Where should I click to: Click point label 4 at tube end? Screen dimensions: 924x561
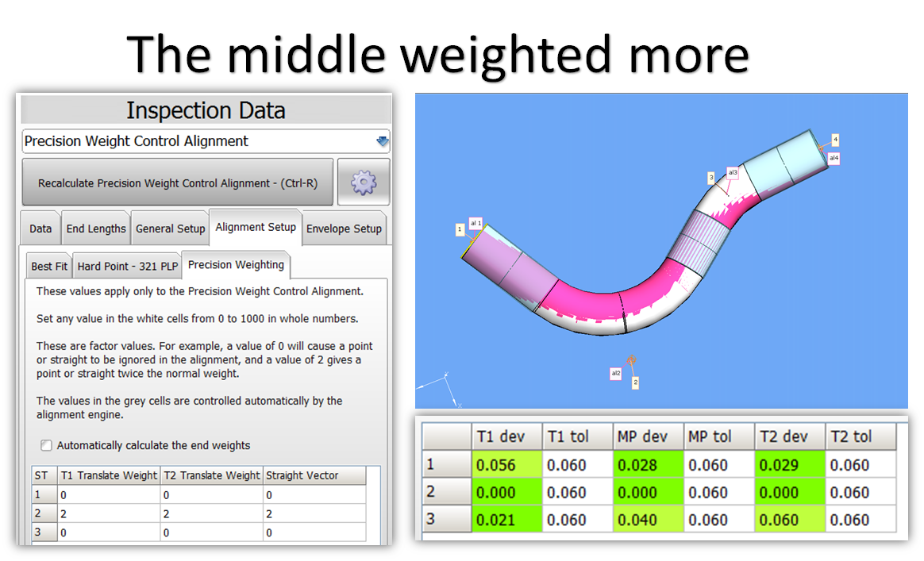(x=835, y=140)
